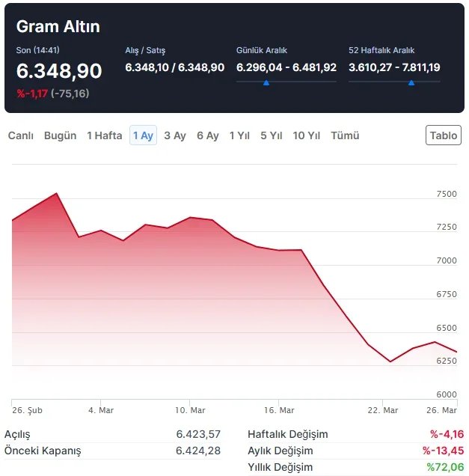
Task: Click the Günlük Aralık blue triangle marker
Action: (266, 82)
